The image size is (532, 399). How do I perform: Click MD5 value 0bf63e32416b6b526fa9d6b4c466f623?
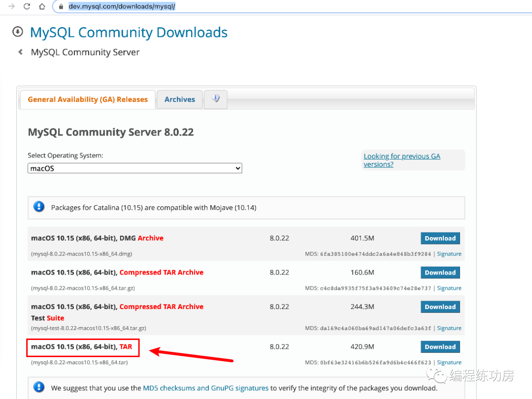[x=375, y=363]
